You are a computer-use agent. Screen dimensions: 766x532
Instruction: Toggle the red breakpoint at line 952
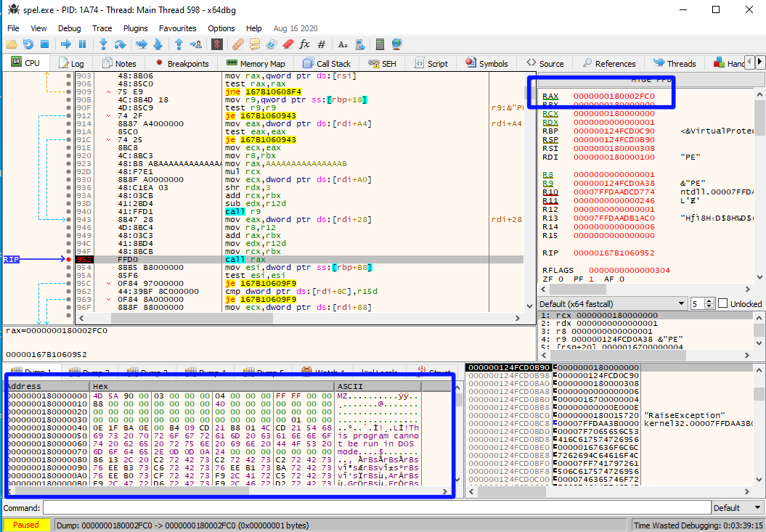pyautogui.click(x=69, y=259)
